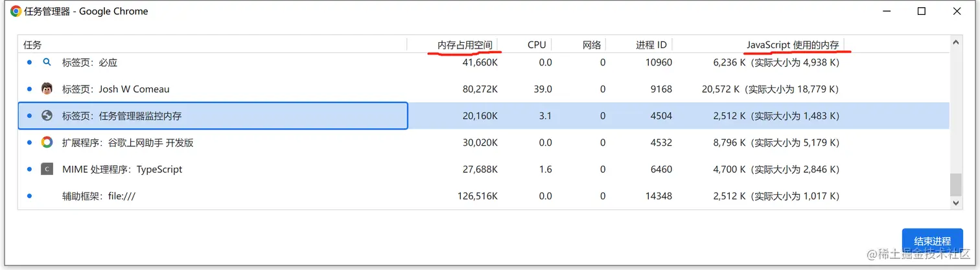This screenshot has width=980, height=270.
Task: Click the Bing search magnifier icon
Action: (x=47, y=63)
